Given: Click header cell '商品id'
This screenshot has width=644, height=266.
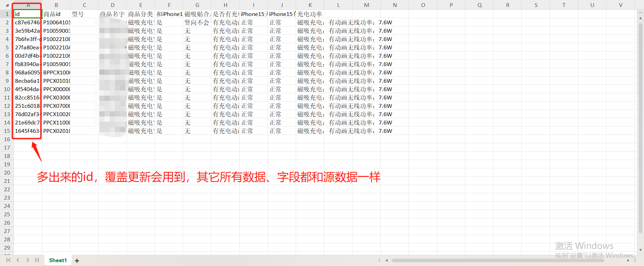Looking at the screenshot, I should (56, 14).
